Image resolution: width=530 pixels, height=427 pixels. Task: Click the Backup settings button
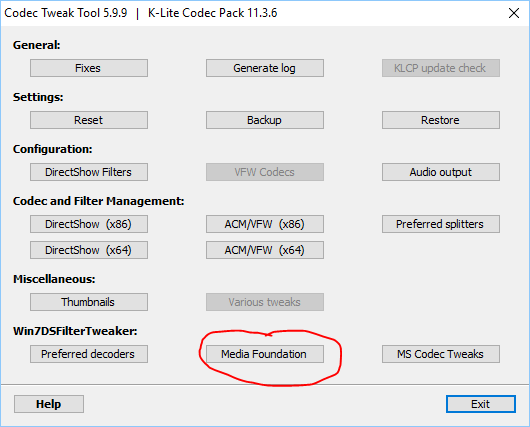pos(265,120)
